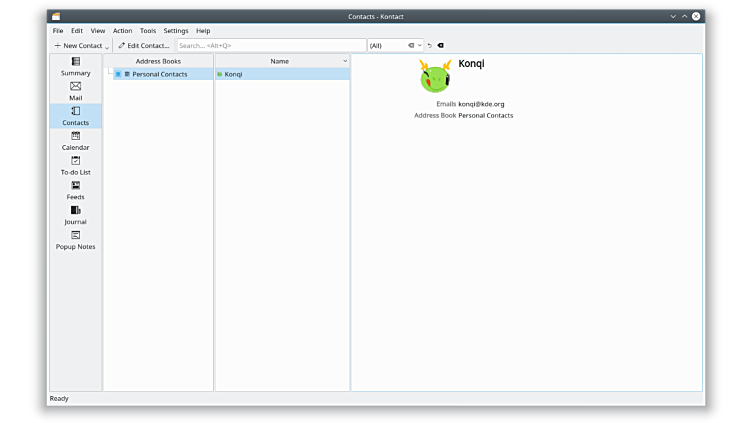Toggle the Personal Contacts checkbox

[118, 74]
